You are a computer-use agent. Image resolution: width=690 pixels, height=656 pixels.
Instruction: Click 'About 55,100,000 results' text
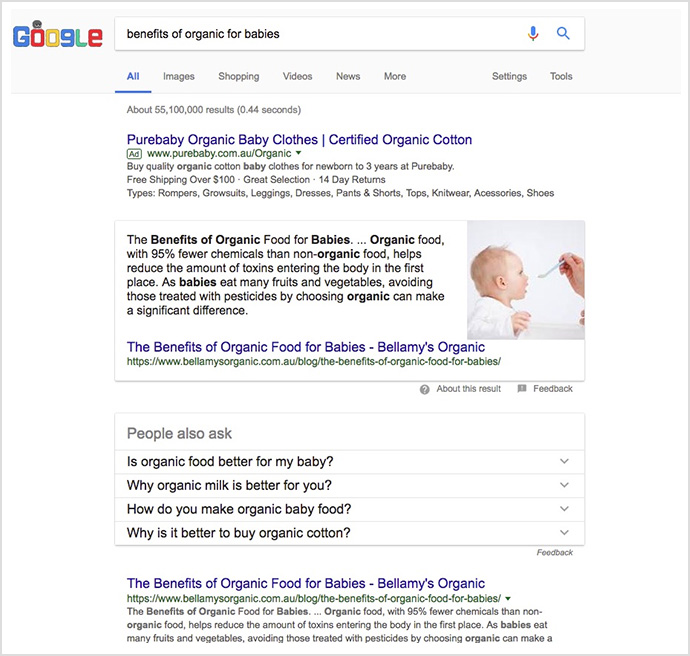(214, 110)
